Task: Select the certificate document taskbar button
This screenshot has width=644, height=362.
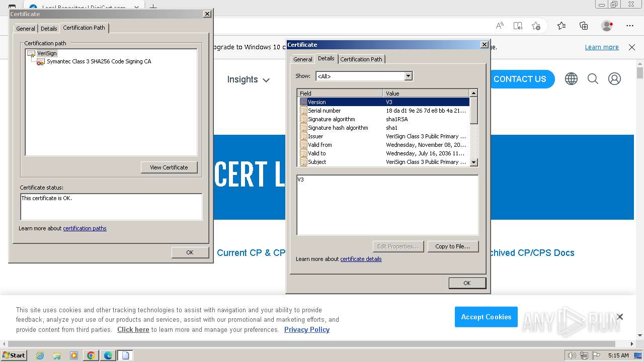Action: click(125, 355)
